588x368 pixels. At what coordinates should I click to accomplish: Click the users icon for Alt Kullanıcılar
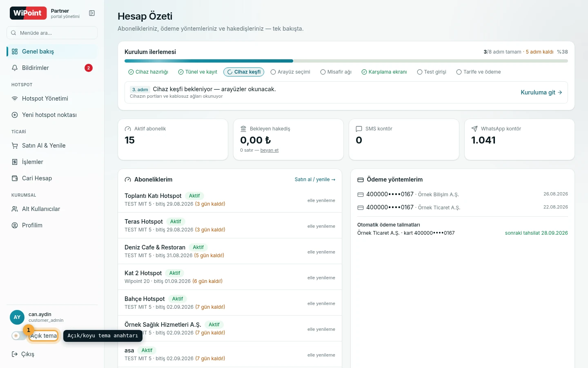pos(15,209)
